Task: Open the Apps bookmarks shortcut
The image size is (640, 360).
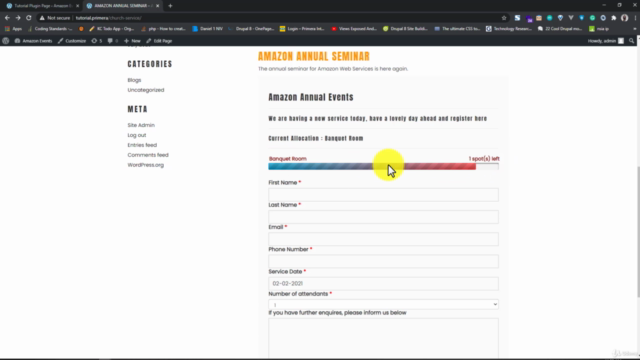Action: [13, 29]
